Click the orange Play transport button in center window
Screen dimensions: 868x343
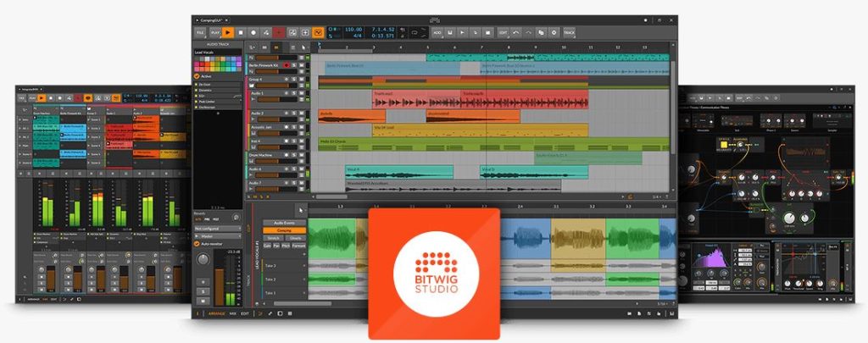click(x=227, y=33)
